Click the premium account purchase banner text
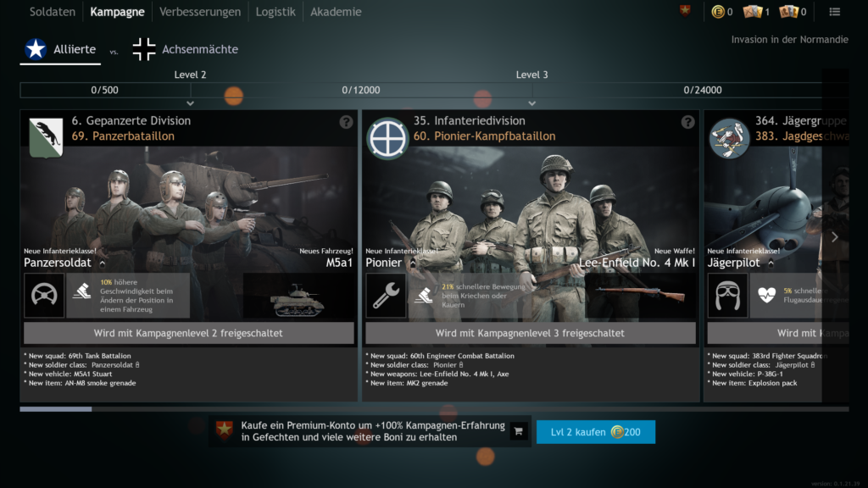The width and height of the screenshot is (868, 488). [373, 431]
